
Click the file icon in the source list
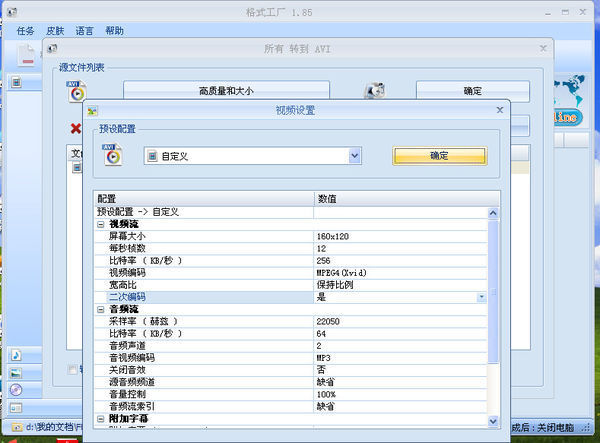coord(77,168)
